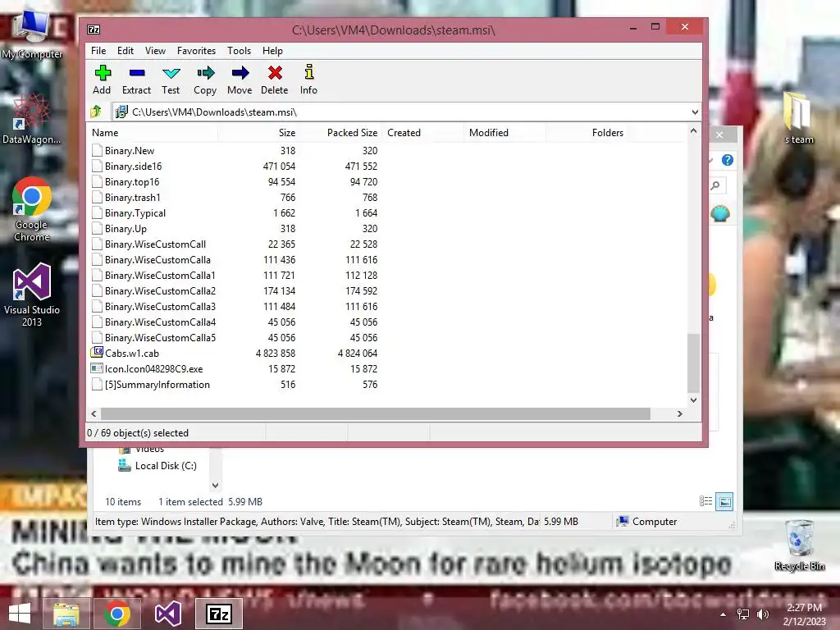Viewport: 840px width, 630px height.
Task: Sort by Folders column header
Action: (587, 132)
